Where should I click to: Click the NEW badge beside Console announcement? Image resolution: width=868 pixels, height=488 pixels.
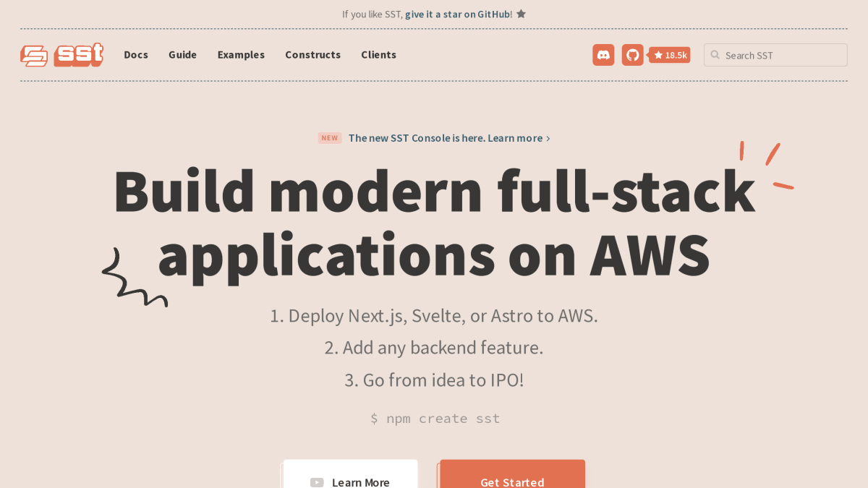(x=330, y=138)
